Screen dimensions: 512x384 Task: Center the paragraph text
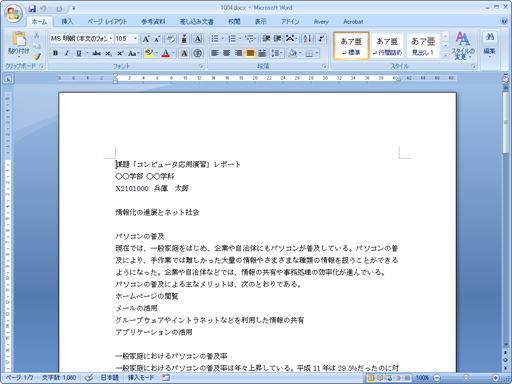tap(227, 53)
